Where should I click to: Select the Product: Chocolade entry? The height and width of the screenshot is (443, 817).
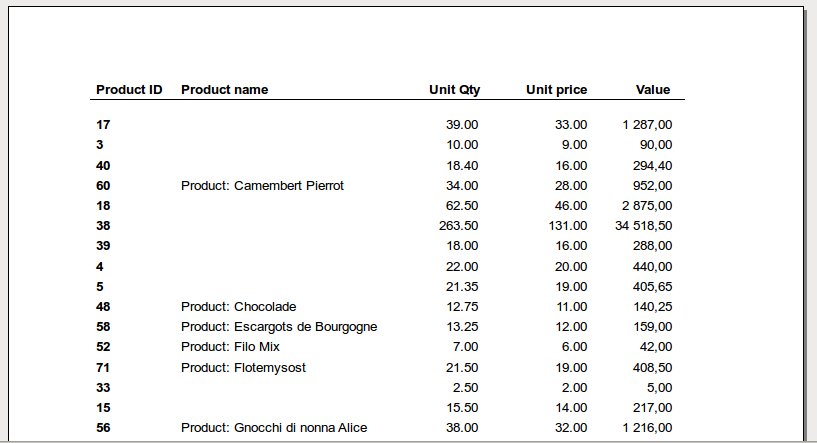coord(239,306)
